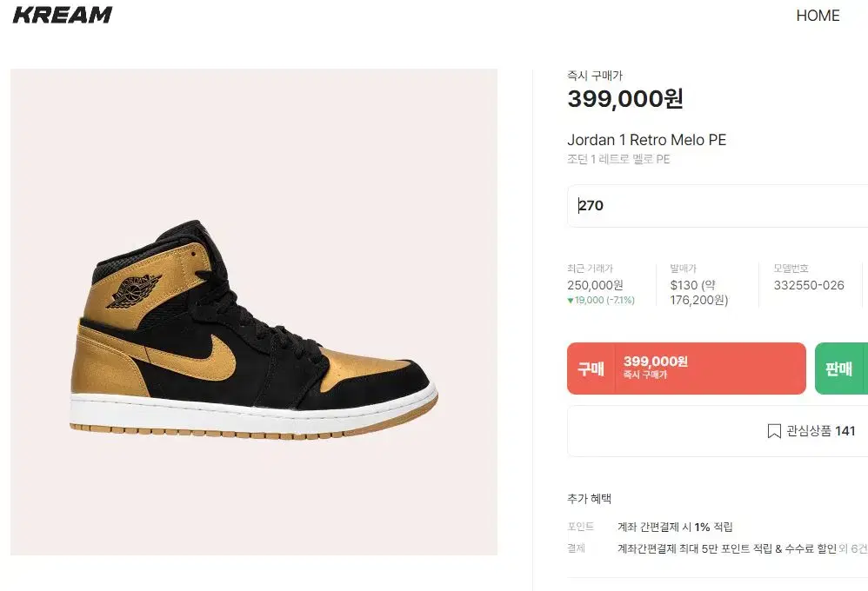Screen dimensions: 868x591
Task: Click the Korean product name subtitle
Action: tap(618, 159)
